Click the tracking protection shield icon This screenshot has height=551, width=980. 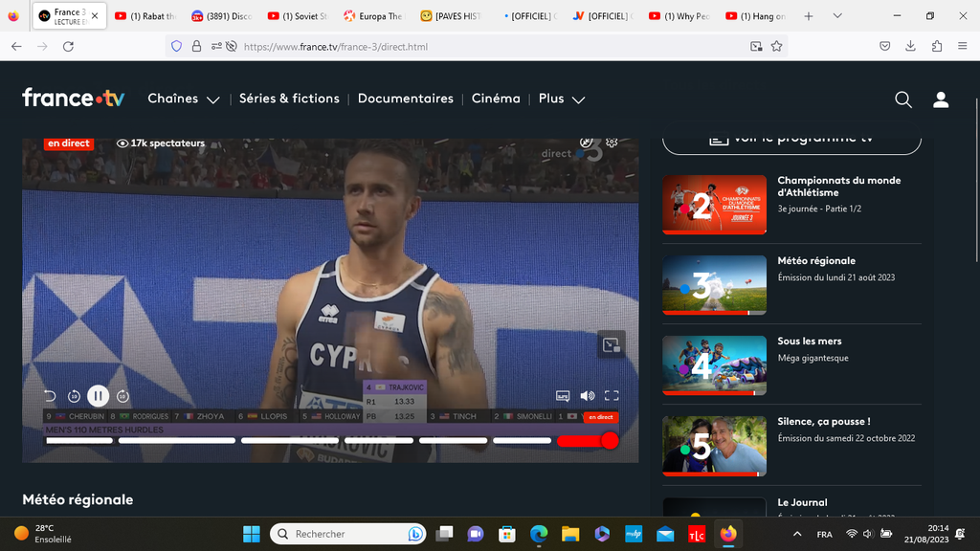tap(176, 46)
